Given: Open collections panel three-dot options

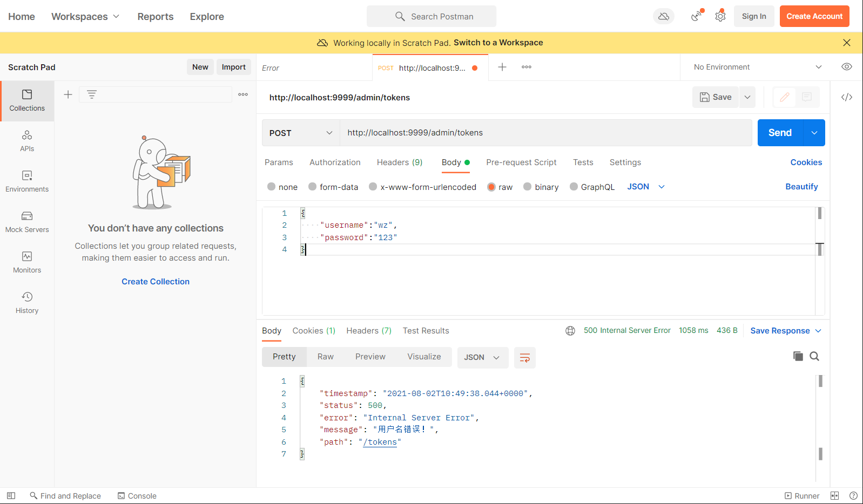Looking at the screenshot, I should coord(243,94).
